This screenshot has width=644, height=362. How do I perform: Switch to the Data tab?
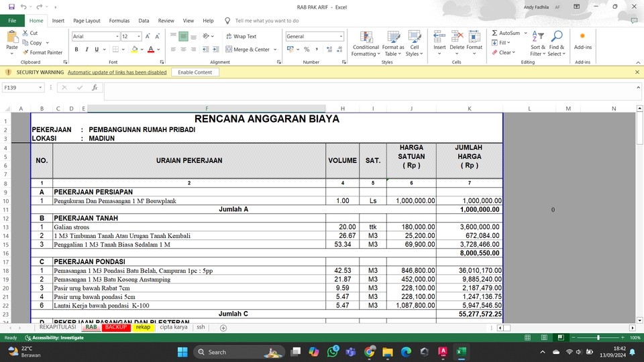tap(144, 21)
